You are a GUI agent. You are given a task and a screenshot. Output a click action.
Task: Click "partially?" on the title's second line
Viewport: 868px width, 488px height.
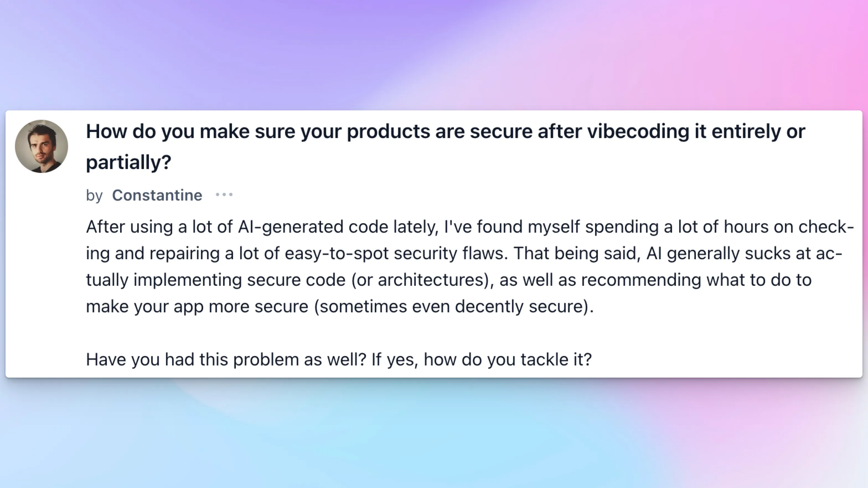pyautogui.click(x=129, y=162)
